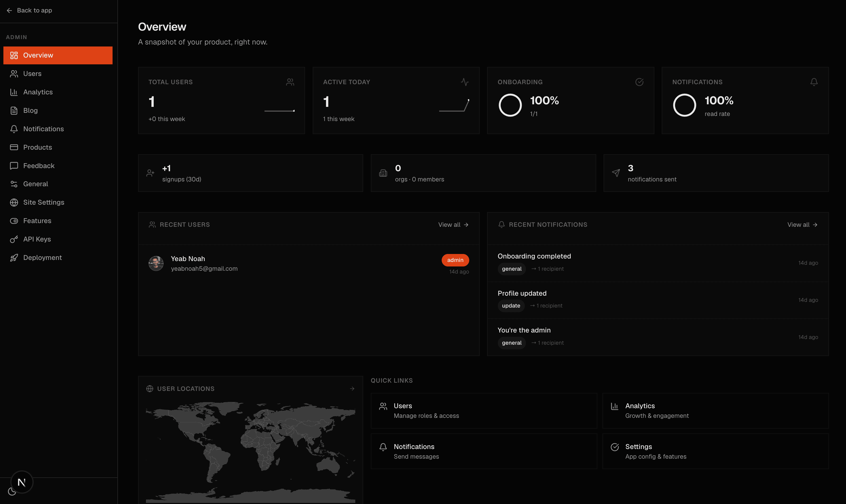
Task: Click the User Locations globe icon
Action: coord(149,389)
